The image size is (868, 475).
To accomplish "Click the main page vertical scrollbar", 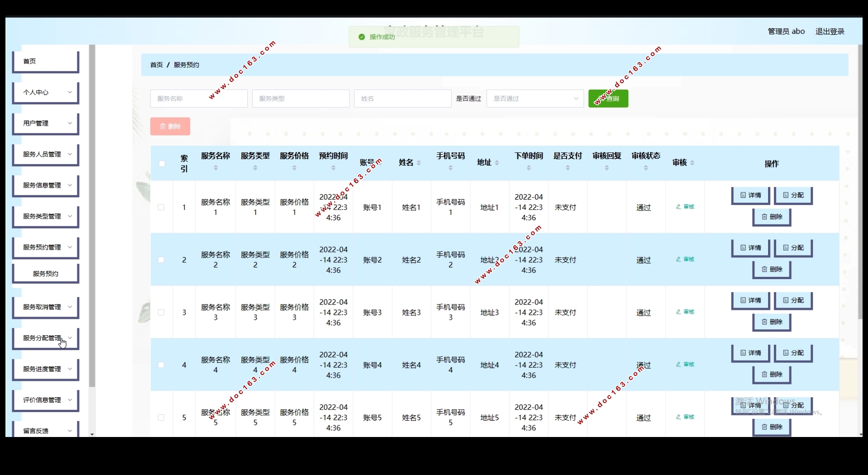I will coord(860,182).
